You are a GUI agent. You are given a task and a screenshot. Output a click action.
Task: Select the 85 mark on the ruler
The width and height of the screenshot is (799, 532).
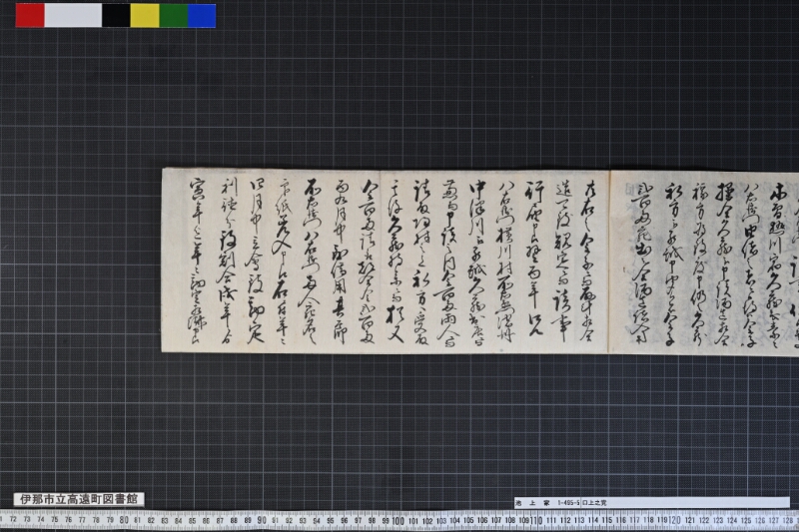[x=192, y=520]
